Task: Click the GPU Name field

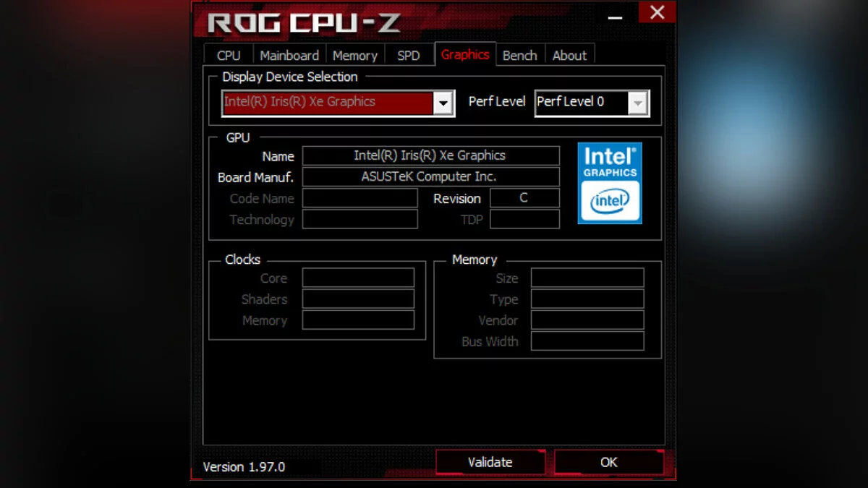Action: (431, 155)
